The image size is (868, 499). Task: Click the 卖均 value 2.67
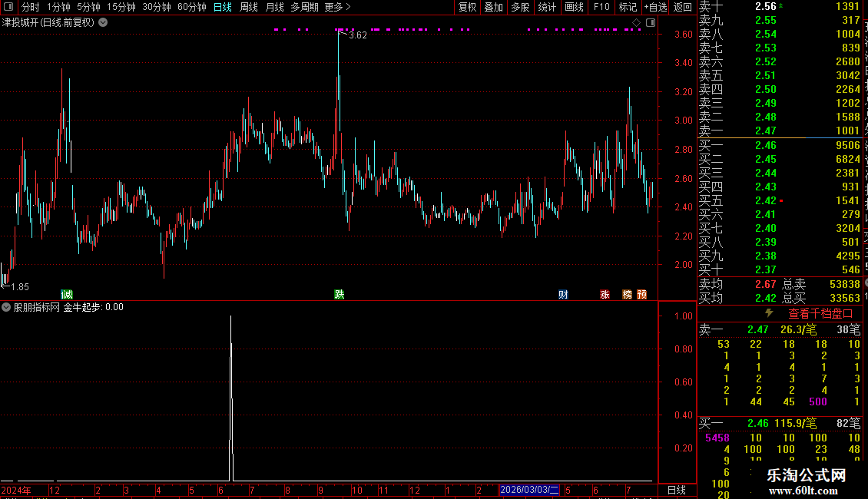click(x=766, y=284)
